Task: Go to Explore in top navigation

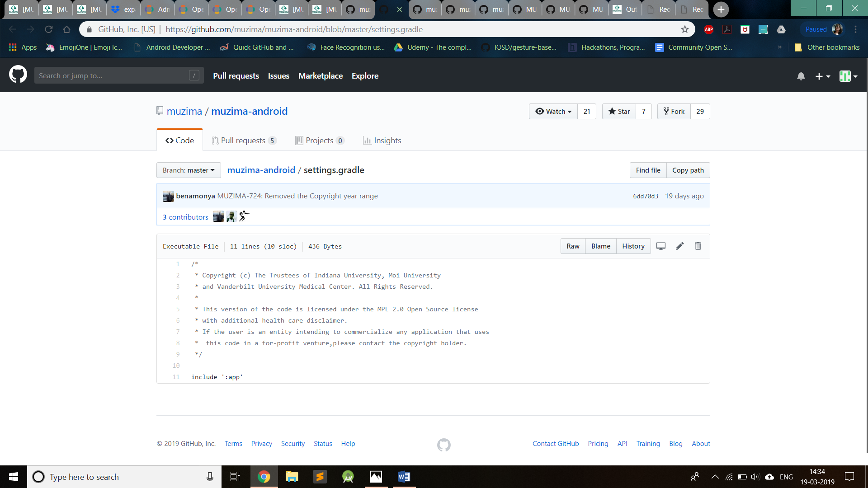Action: tap(365, 76)
